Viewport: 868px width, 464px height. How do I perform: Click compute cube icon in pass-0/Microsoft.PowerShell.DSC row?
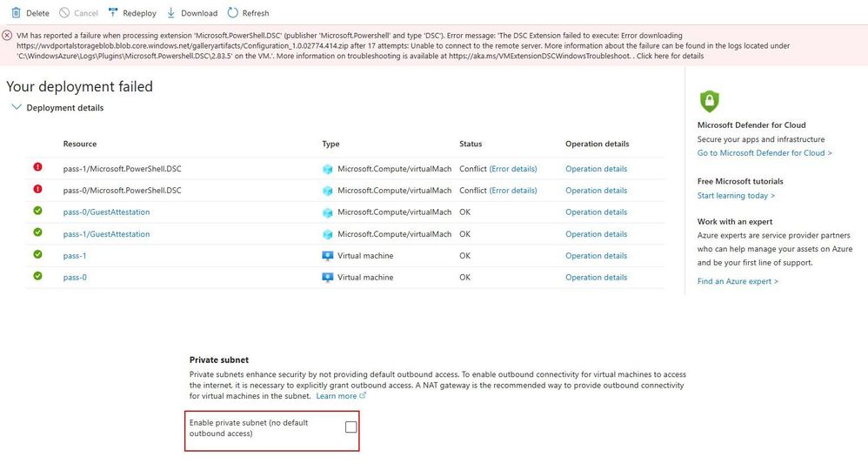click(328, 191)
